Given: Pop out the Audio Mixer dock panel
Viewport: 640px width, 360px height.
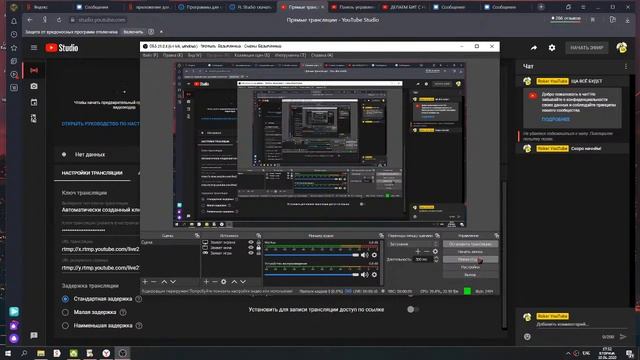Looking at the screenshot, I should (x=381, y=236).
